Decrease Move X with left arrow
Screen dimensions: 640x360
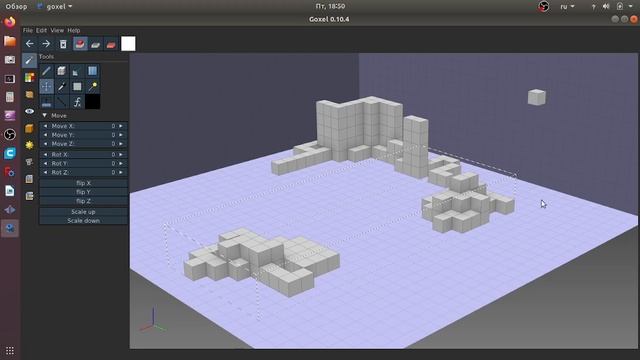pos(45,126)
